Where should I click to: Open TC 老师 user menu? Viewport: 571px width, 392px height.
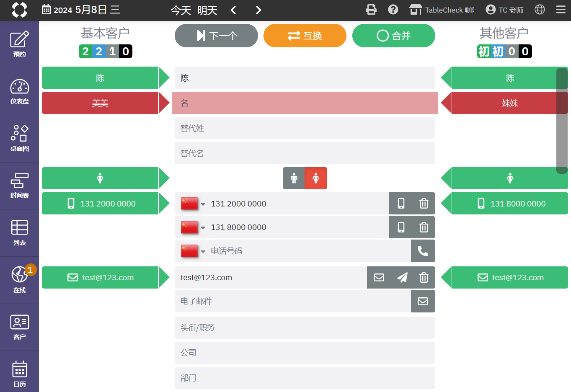point(504,10)
